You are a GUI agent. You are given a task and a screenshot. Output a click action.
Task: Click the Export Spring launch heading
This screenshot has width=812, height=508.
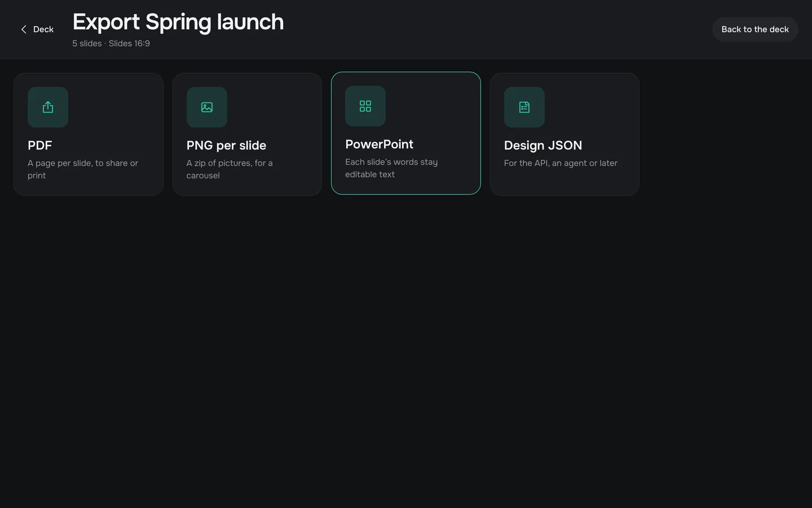click(178, 22)
